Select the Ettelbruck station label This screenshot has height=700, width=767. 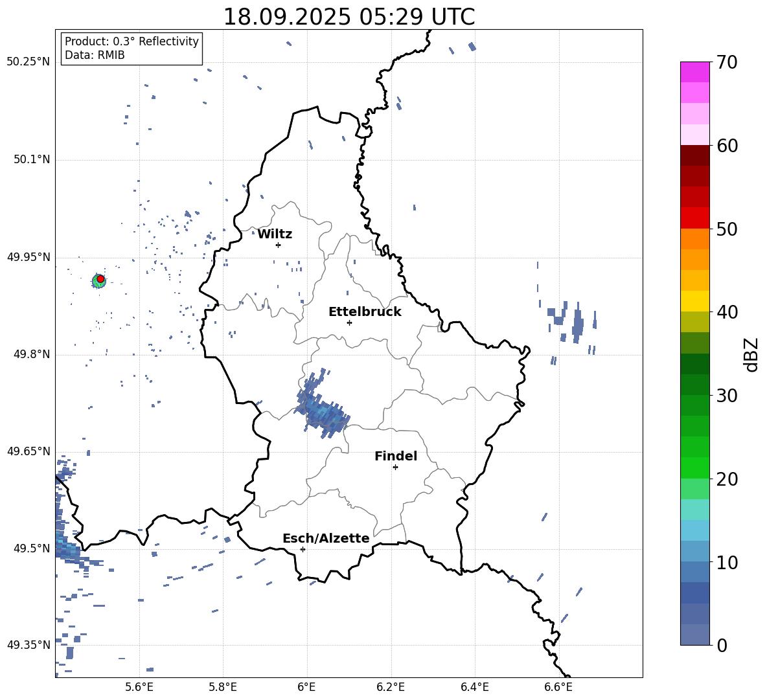365,312
